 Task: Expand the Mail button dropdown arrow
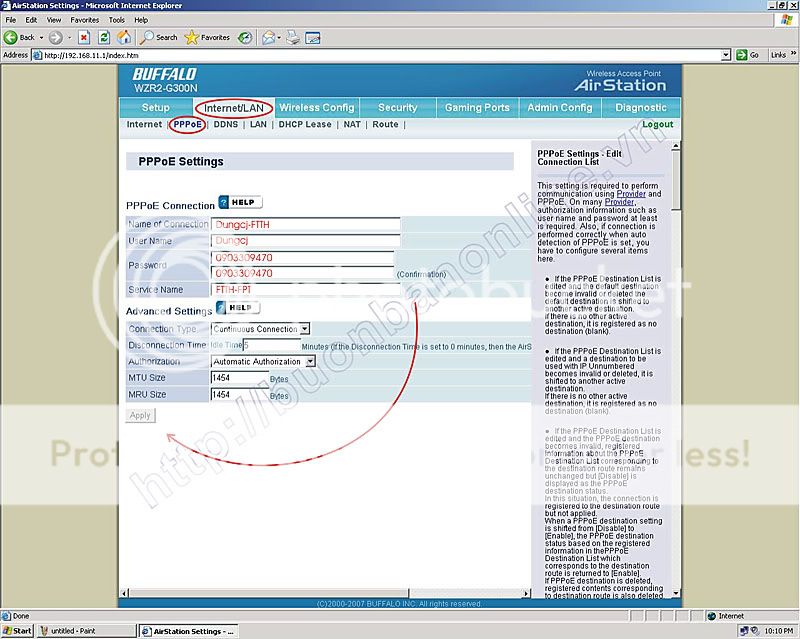(x=279, y=37)
